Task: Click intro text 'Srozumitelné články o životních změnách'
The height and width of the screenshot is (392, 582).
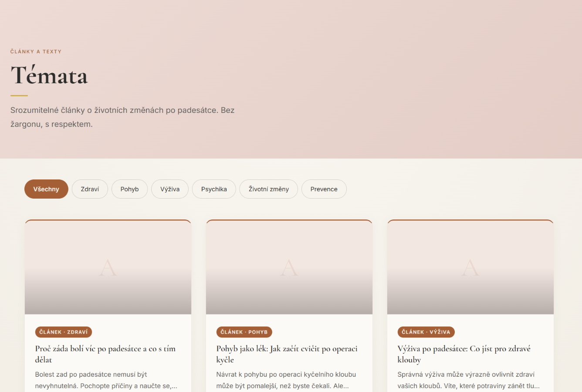Action: [122, 117]
